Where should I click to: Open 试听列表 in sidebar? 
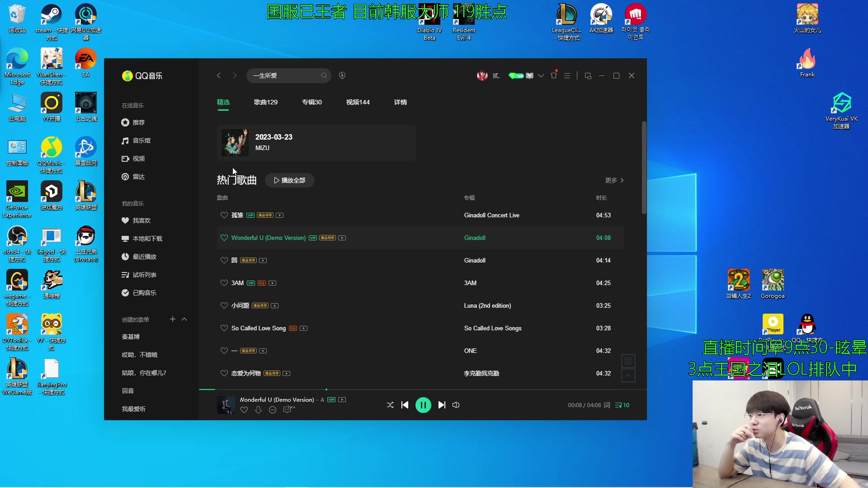click(139, 275)
